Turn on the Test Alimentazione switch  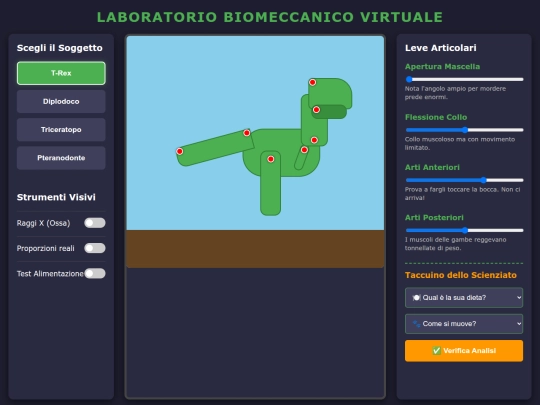click(95, 273)
